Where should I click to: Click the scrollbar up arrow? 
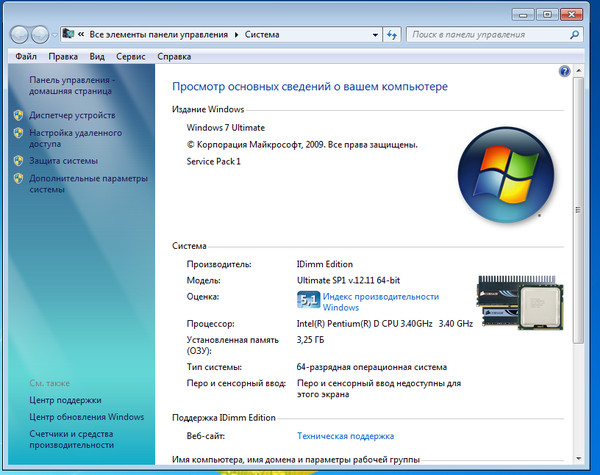[579, 71]
